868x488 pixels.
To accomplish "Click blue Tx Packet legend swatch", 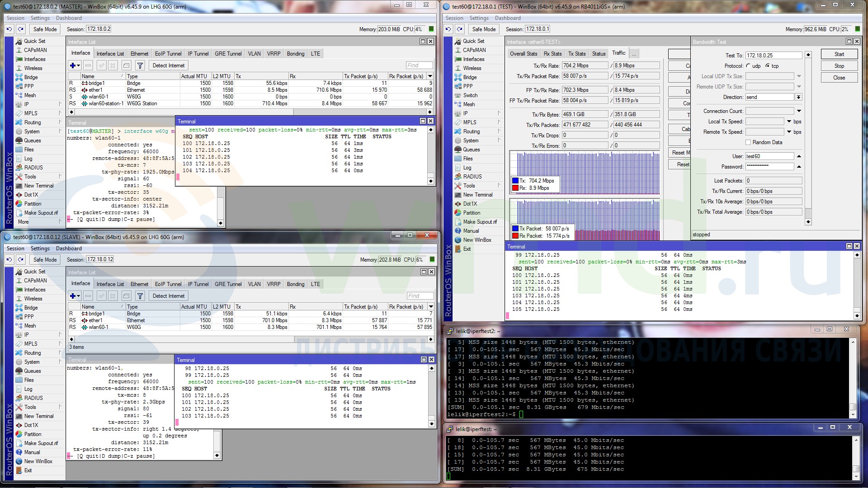I will pyautogui.click(x=515, y=229).
